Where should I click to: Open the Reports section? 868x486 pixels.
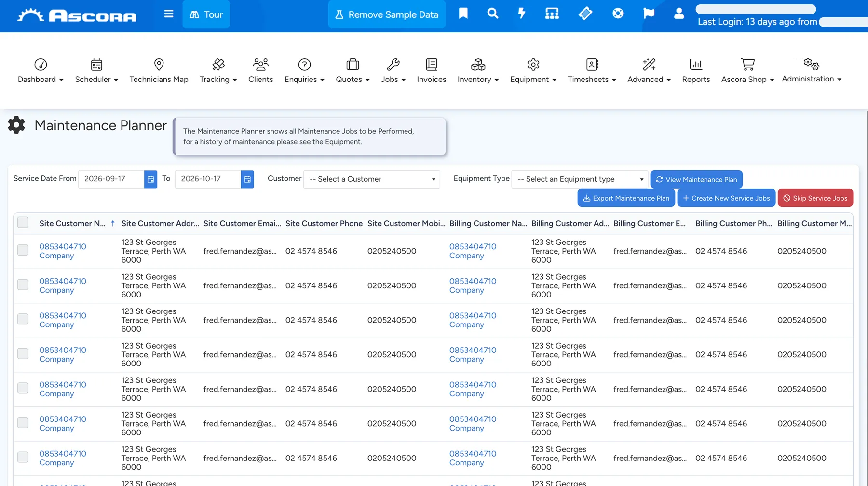pos(696,70)
